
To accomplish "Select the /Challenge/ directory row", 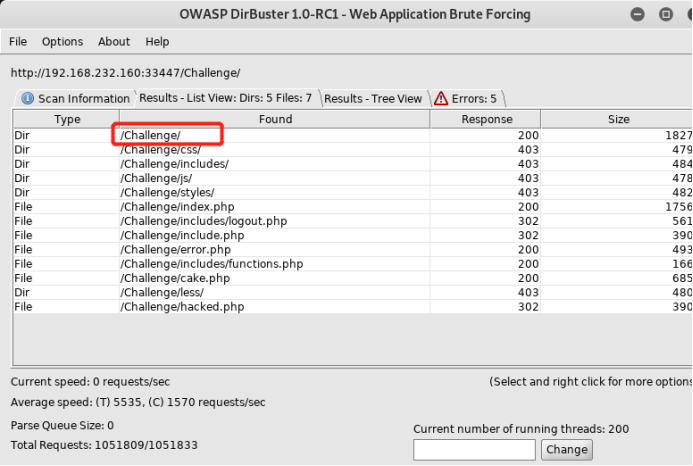I will pyautogui.click(x=353, y=135).
